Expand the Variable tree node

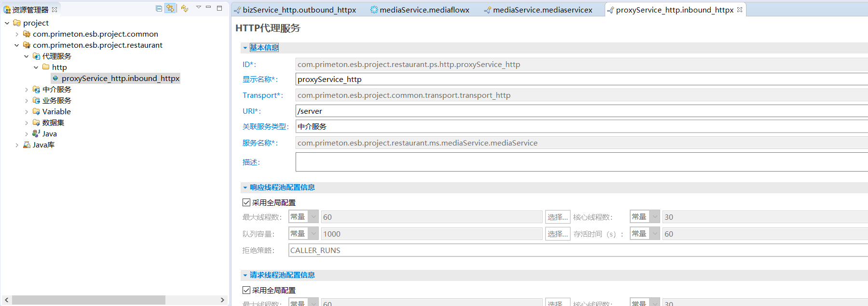coord(27,112)
